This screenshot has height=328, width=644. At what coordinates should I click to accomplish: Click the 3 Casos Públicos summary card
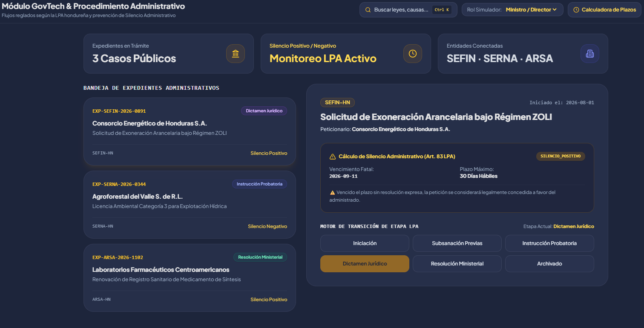168,54
